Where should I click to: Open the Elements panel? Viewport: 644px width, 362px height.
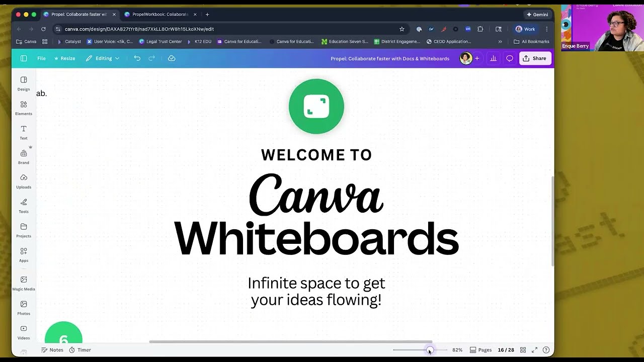(24, 108)
